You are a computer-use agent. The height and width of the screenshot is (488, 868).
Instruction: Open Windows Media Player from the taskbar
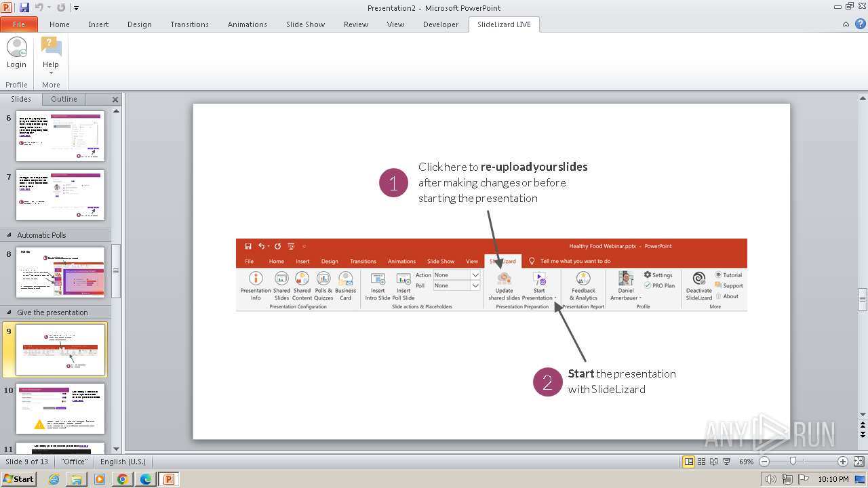(x=100, y=479)
